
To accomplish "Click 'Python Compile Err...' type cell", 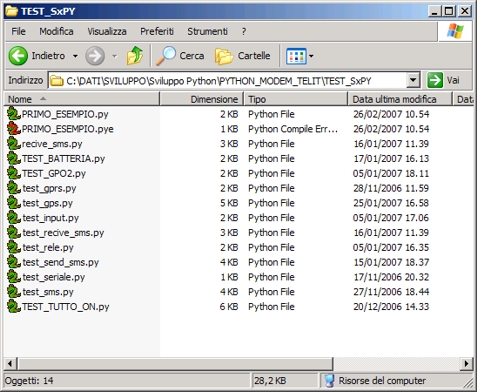I will click(x=293, y=129).
